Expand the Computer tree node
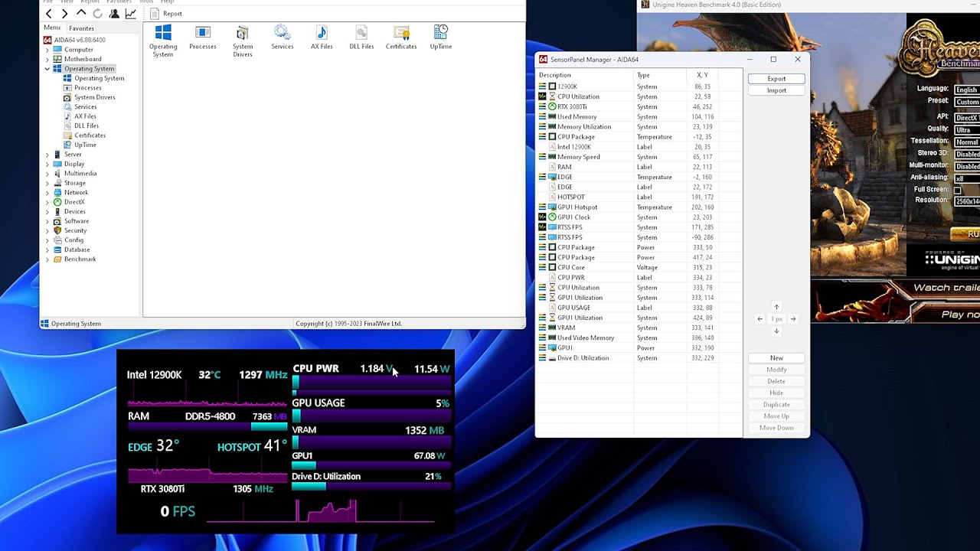 (x=47, y=50)
